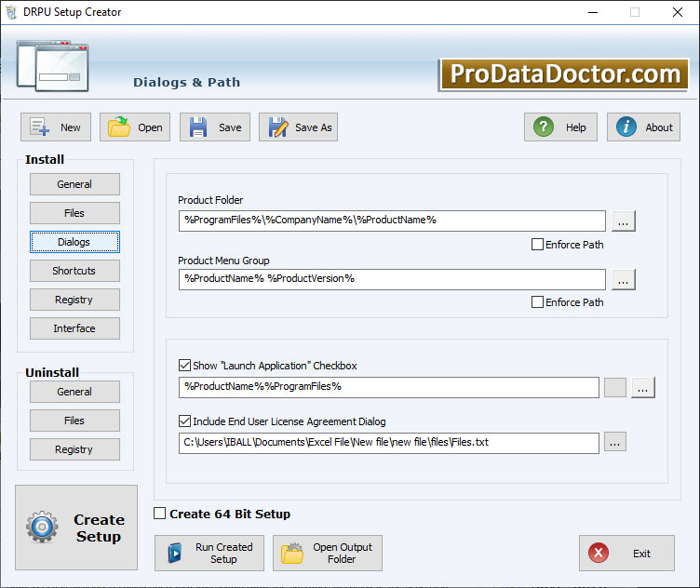Enable Enforce Path for Product Menu Group

point(537,302)
